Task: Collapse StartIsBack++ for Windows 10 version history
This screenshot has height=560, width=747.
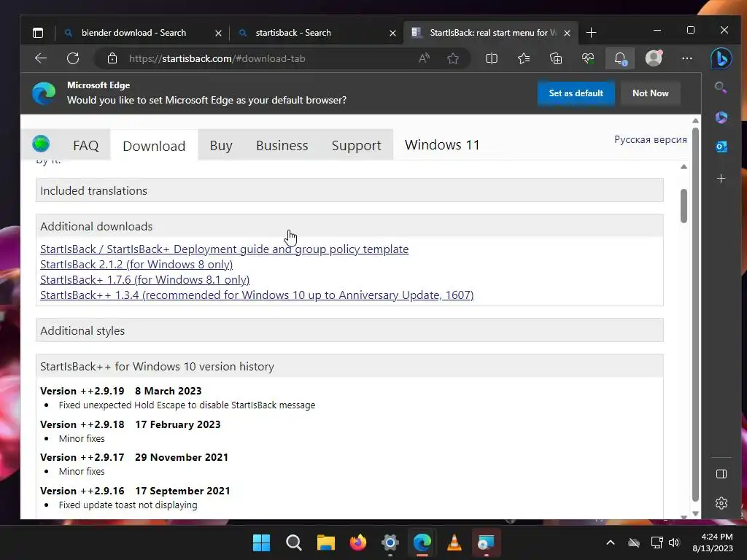Action: click(x=349, y=366)
